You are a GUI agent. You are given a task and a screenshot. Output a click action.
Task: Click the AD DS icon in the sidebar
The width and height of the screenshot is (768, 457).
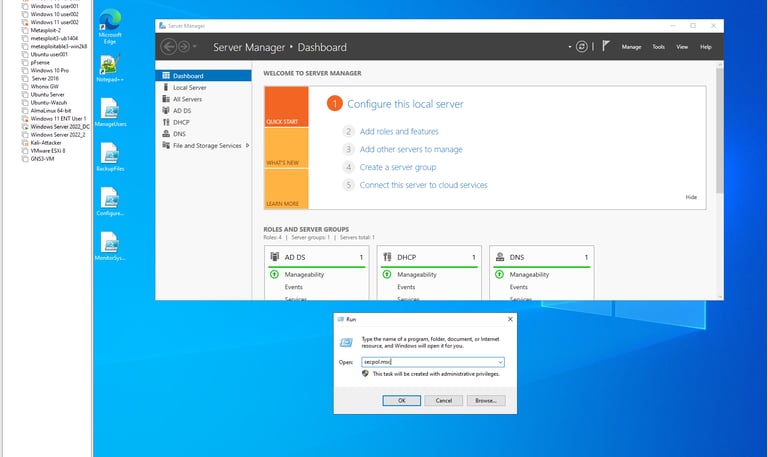click(x=166, y=110)
